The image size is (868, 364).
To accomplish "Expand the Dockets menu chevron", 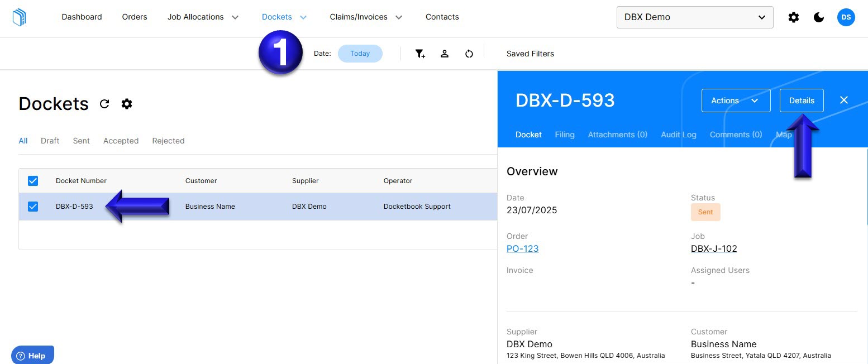I will pyautogui.click(x=303, y=17).
